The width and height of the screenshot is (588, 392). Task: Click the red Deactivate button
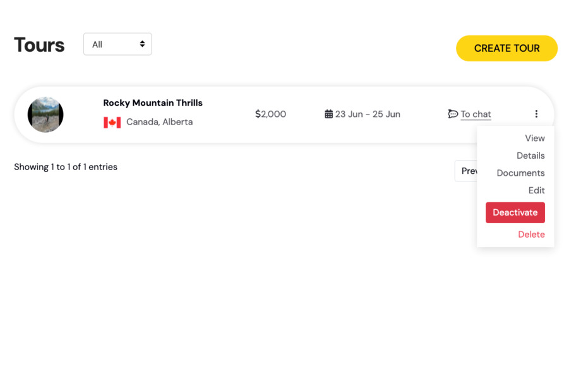(x=515, y=212)
